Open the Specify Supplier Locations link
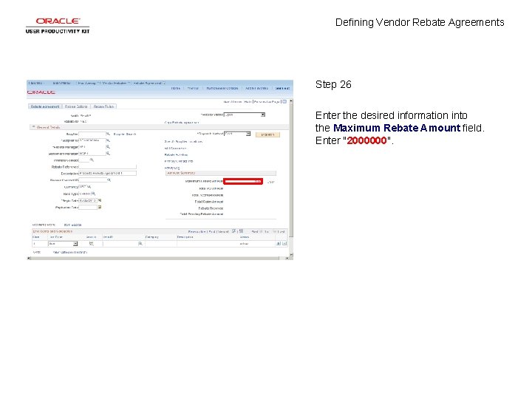Image resolution: width=532 pixels, height=399 pixels. pos(183,141)
